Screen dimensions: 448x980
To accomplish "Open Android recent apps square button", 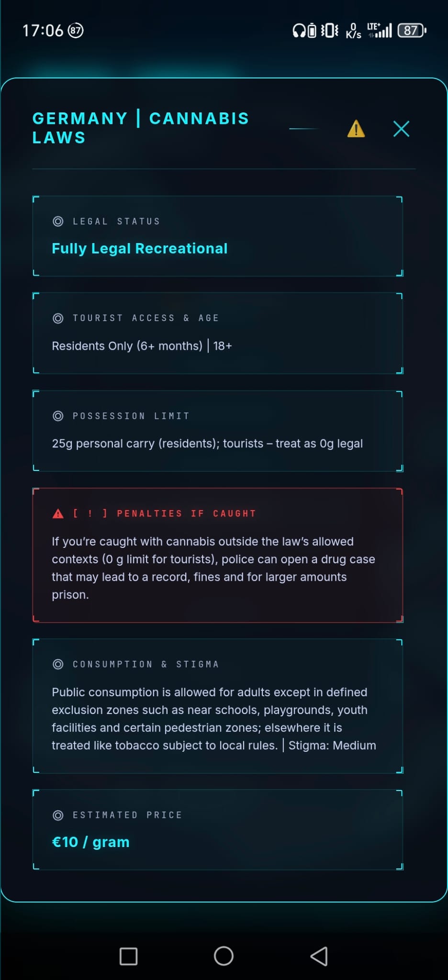I will click(x=128, y=956).
